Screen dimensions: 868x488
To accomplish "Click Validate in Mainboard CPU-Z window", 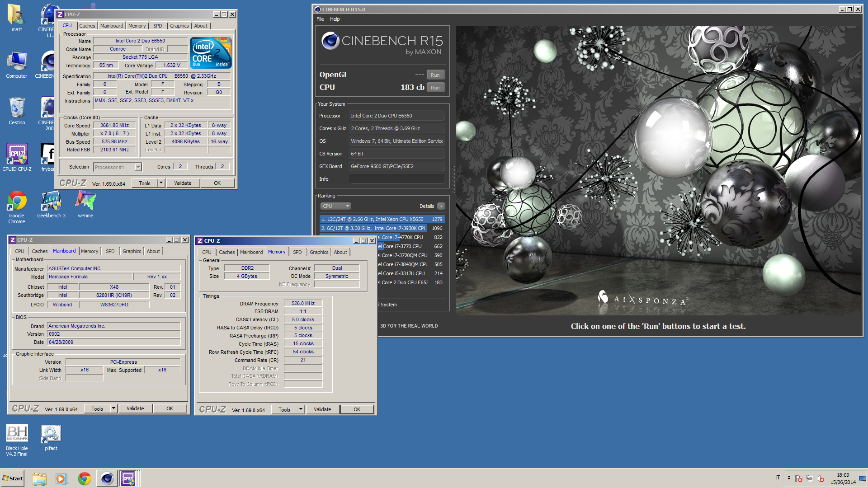I will coord(135,408).
